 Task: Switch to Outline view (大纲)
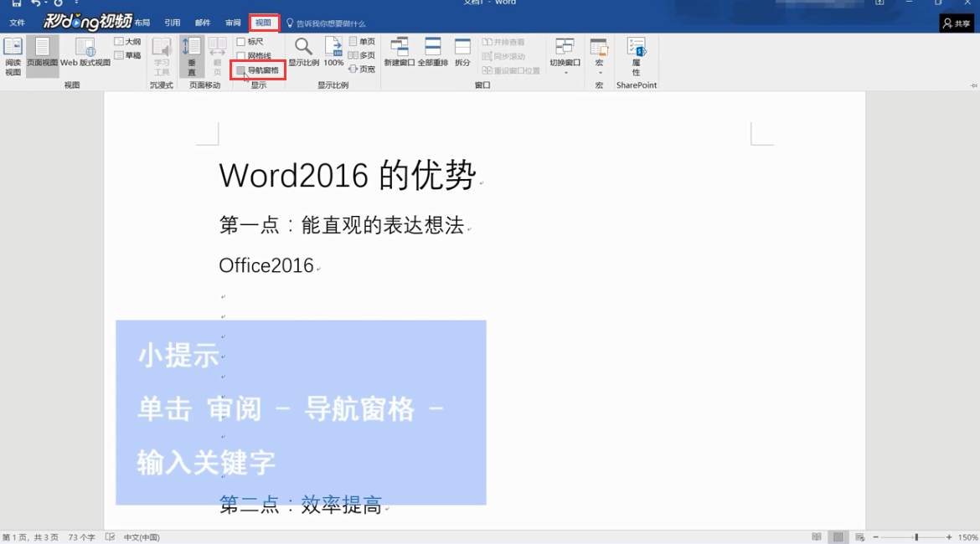tap(127, 42)
